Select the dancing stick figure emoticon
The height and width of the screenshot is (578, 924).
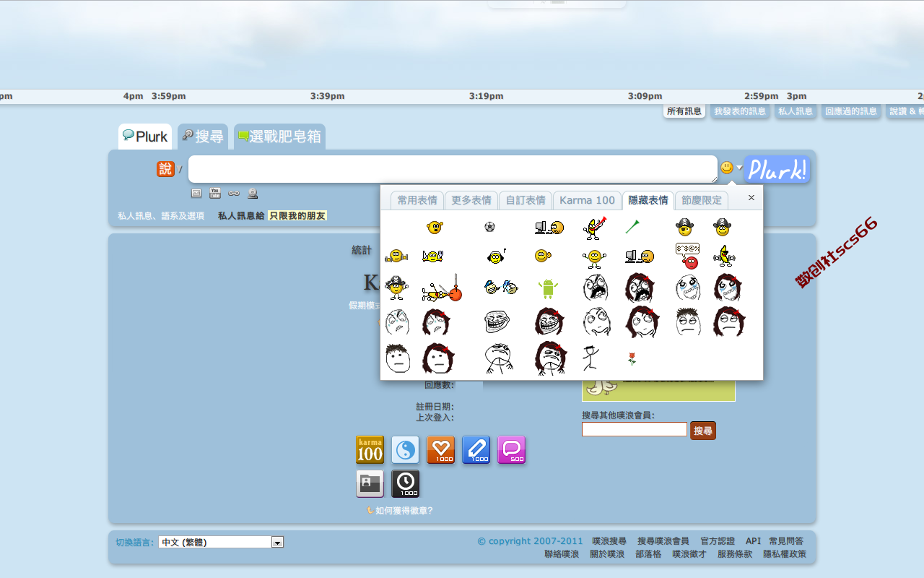[590, 358]
